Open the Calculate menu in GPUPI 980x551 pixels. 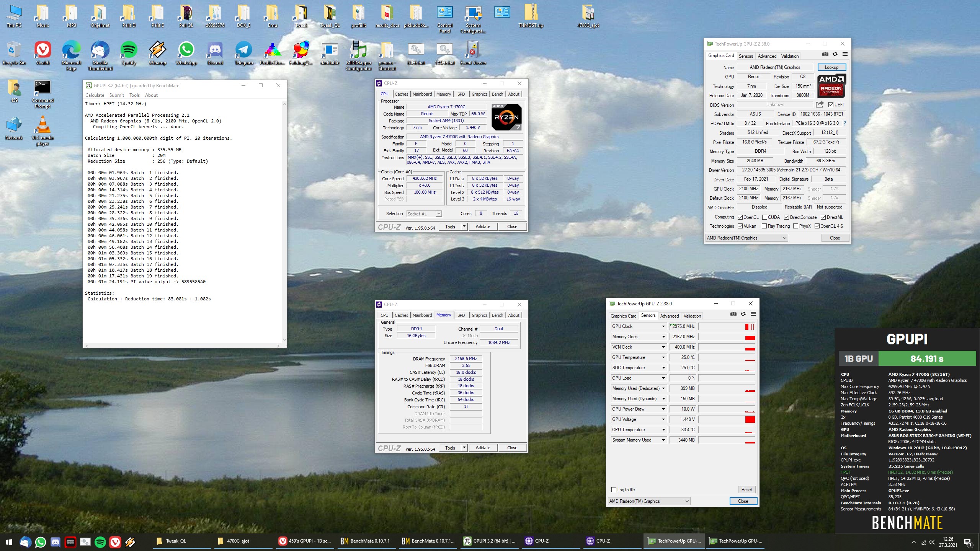click(x=95, y=95)
